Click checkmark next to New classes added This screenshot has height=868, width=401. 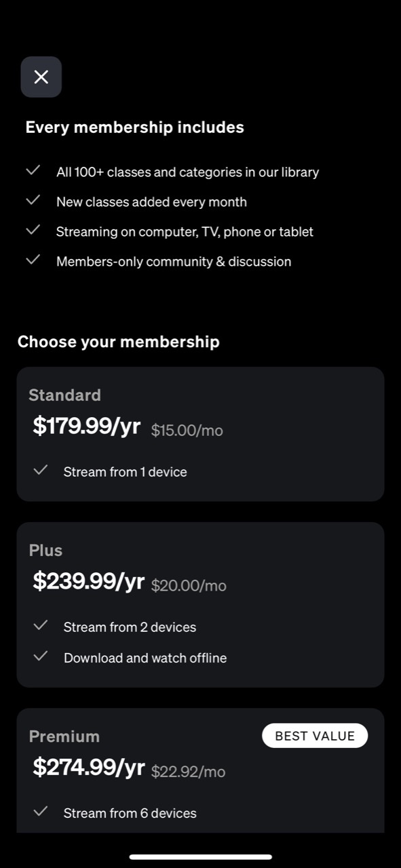[33, 200]
